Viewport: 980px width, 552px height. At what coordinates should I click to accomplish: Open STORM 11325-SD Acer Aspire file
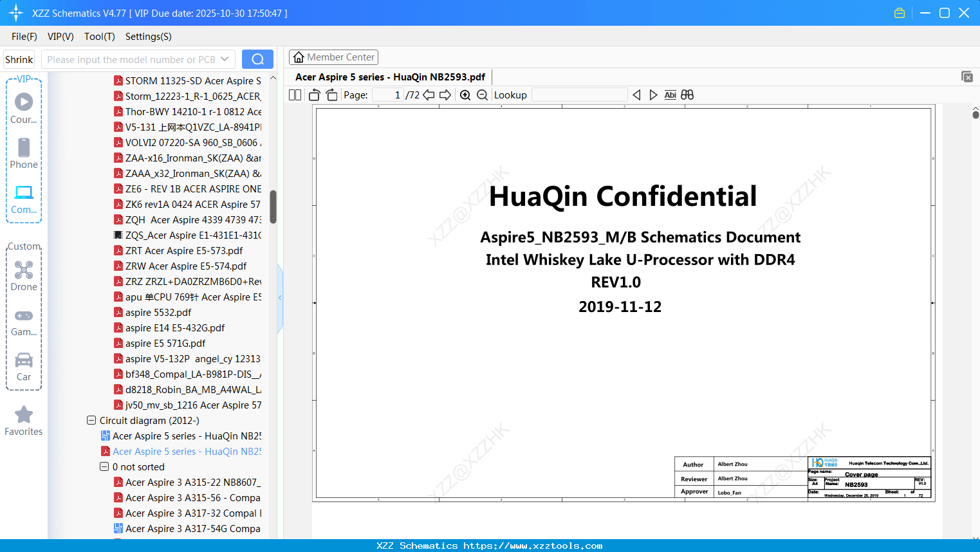187,81
